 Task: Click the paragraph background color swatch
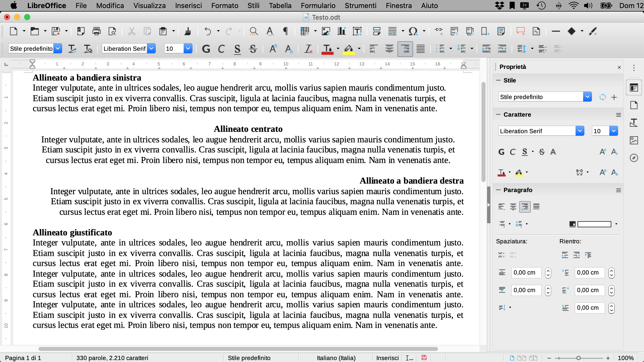tap(594, 224)
